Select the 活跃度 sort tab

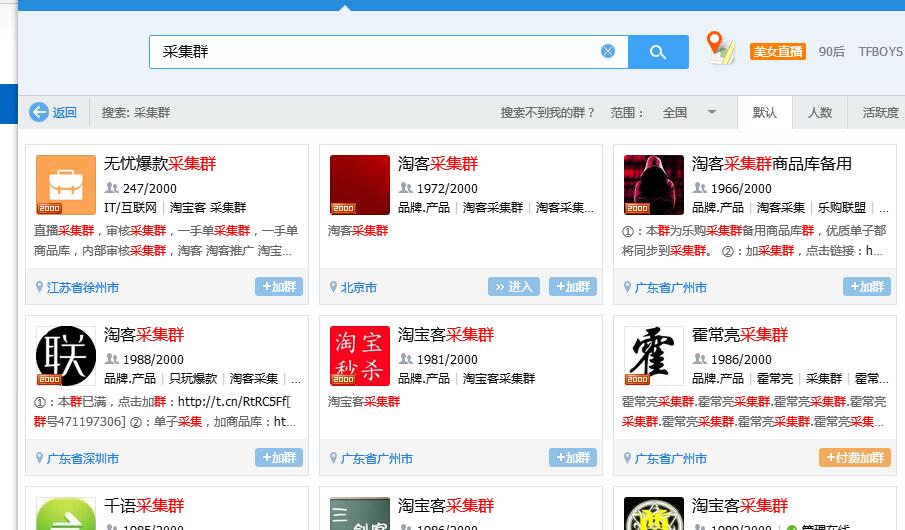click(880, 113)
